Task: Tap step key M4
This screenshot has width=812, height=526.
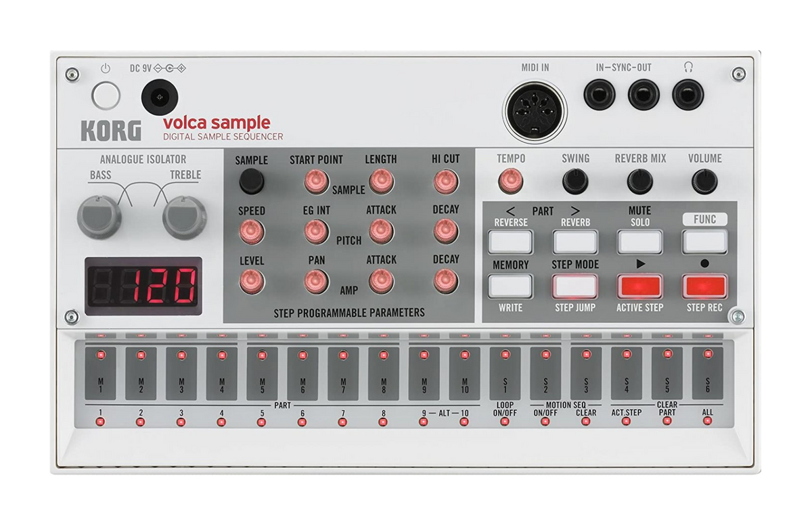Action: (221, 374)
